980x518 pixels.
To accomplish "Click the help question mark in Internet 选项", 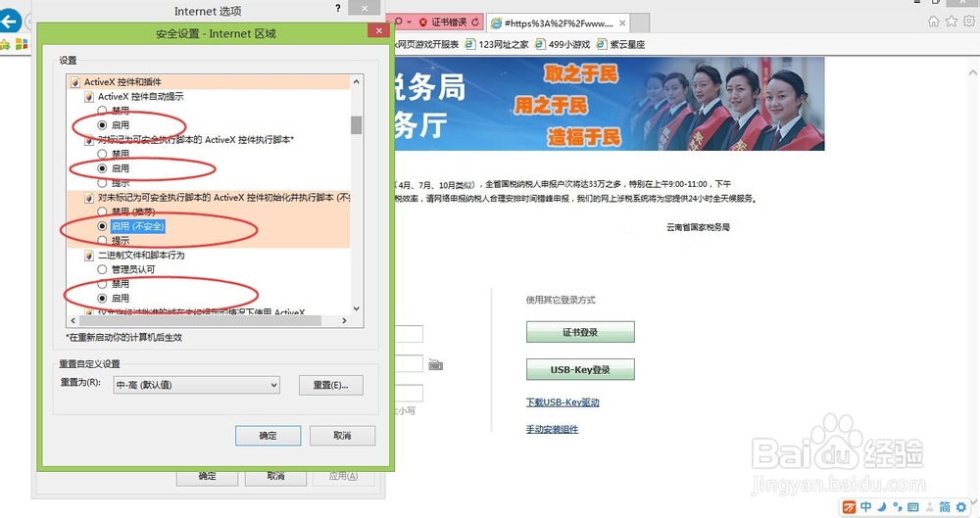I will click(x=338, y=8).
